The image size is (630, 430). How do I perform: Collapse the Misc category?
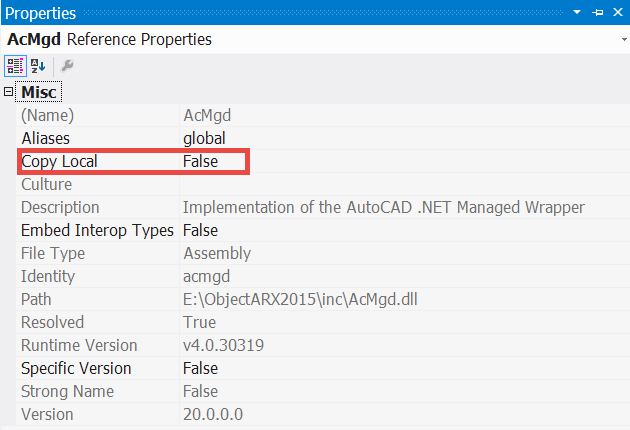pyautogui.click(x=8, y=92)
